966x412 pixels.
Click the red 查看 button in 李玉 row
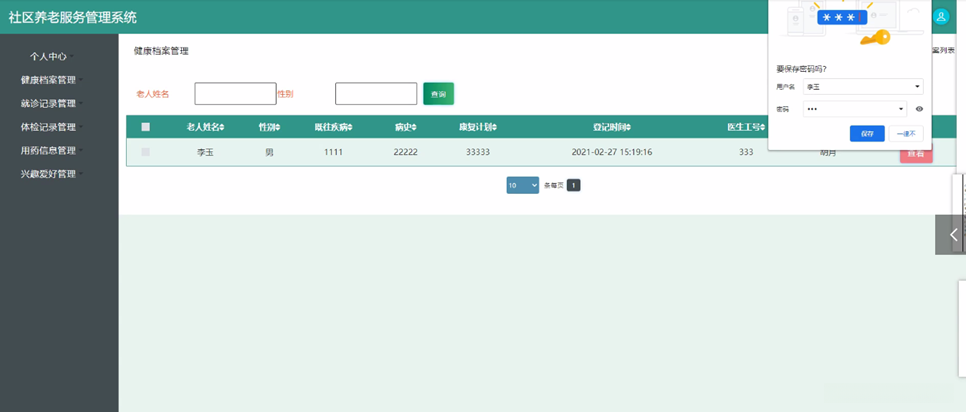[x=916, y=154]
